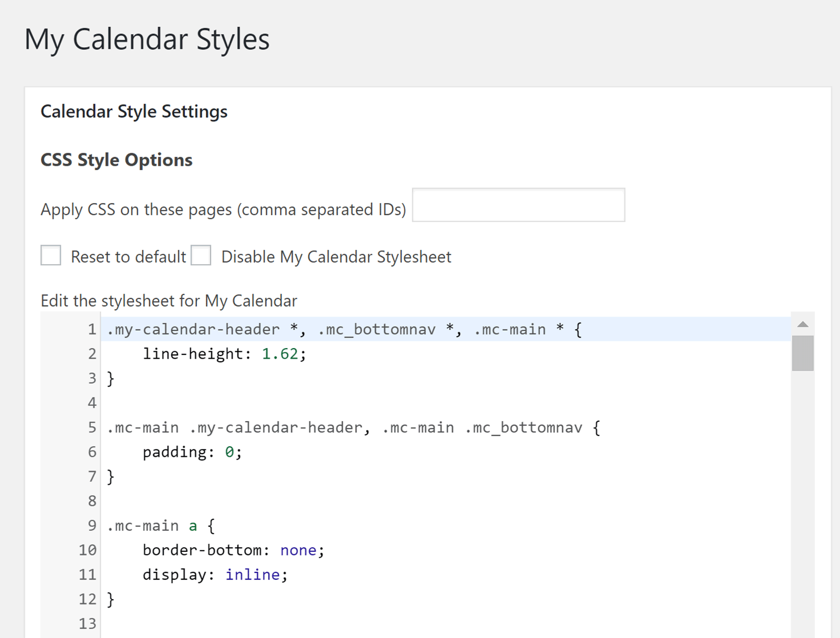
Task: Click the Disable My Calendar Stylesheet label
Action: [336, 257]
